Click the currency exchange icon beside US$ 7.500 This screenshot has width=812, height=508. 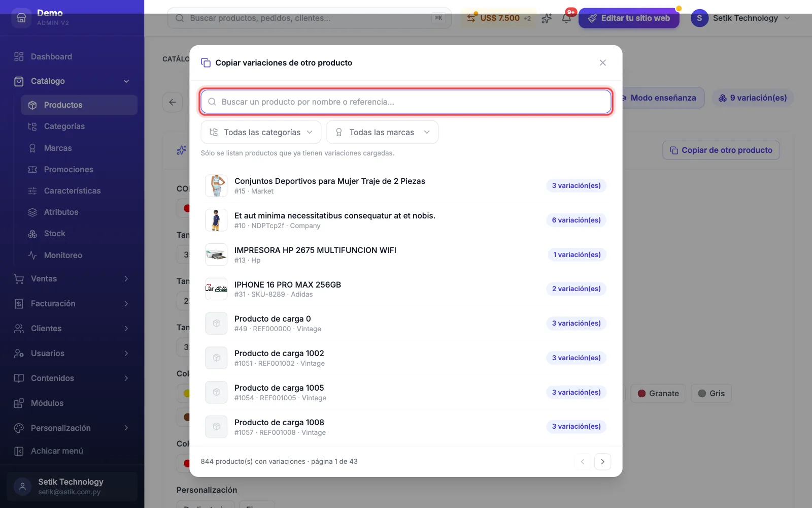pos(471,18)
